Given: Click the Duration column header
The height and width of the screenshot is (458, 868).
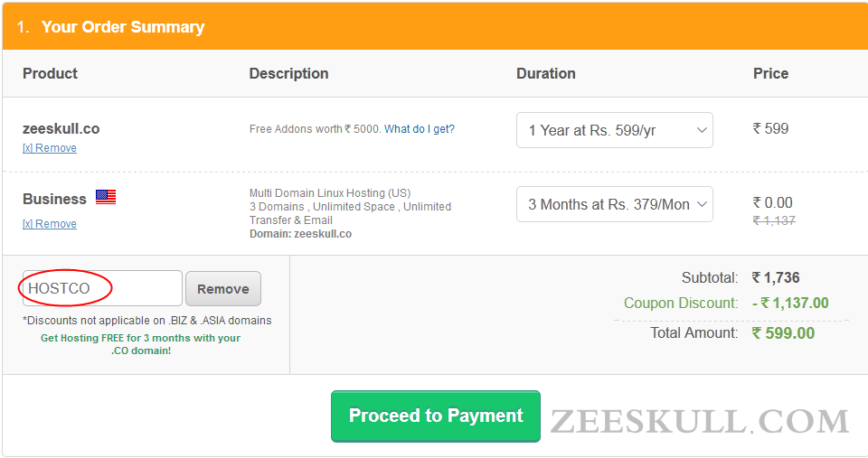Looking at the screenshot, I should click(x=545, y=73).
